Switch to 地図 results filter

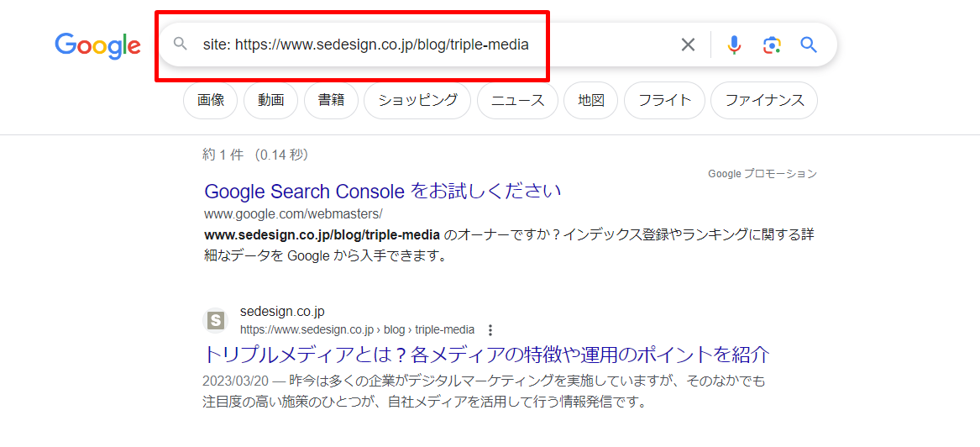point(590,100)
